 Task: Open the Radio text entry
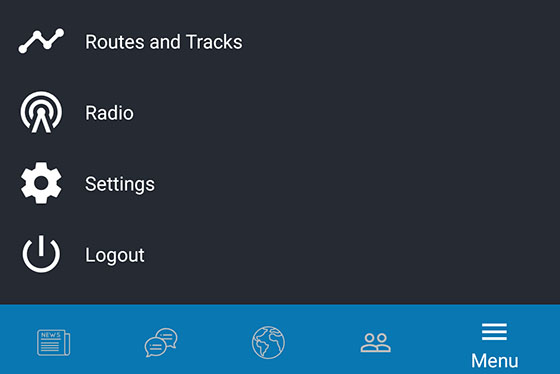pyautogui.click(x=109, y=113)
